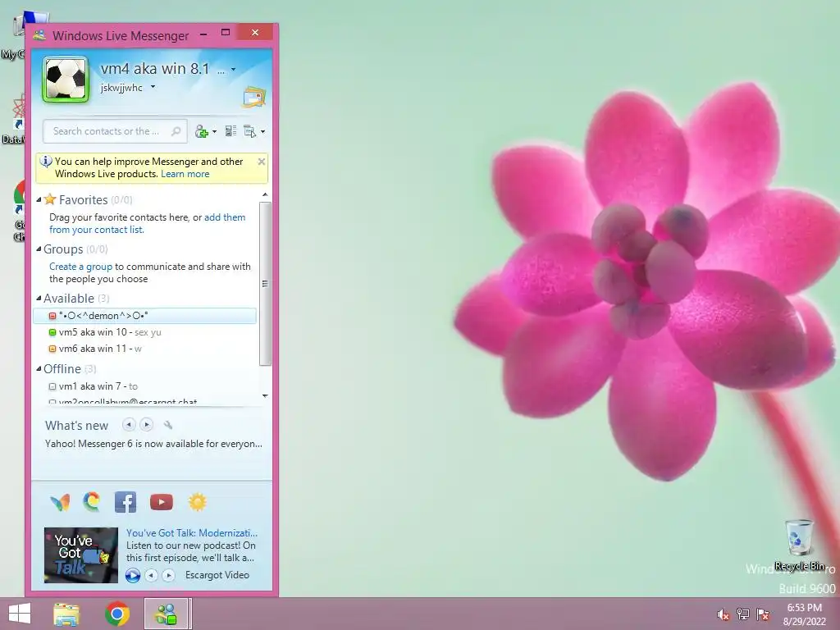Screen dimensions: 840x630
Task: Open the MSN butterfly icon
Action: [x=60, y=503]
